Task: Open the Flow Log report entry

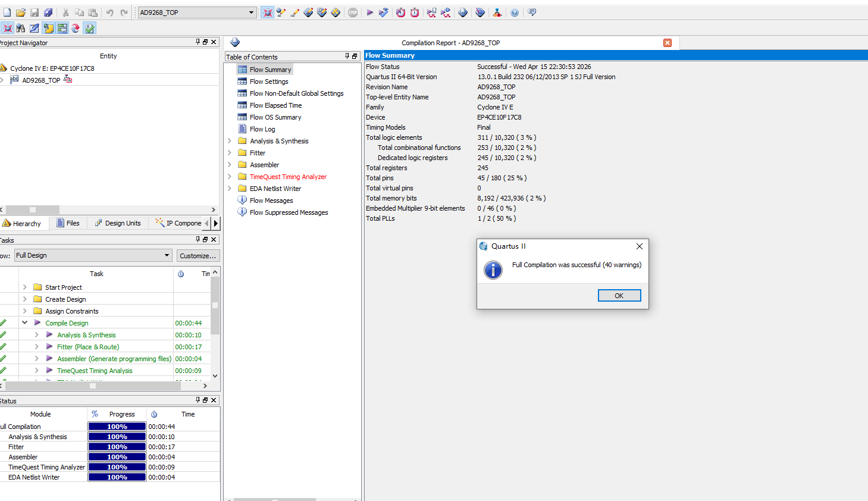Action: click(262, 129)
